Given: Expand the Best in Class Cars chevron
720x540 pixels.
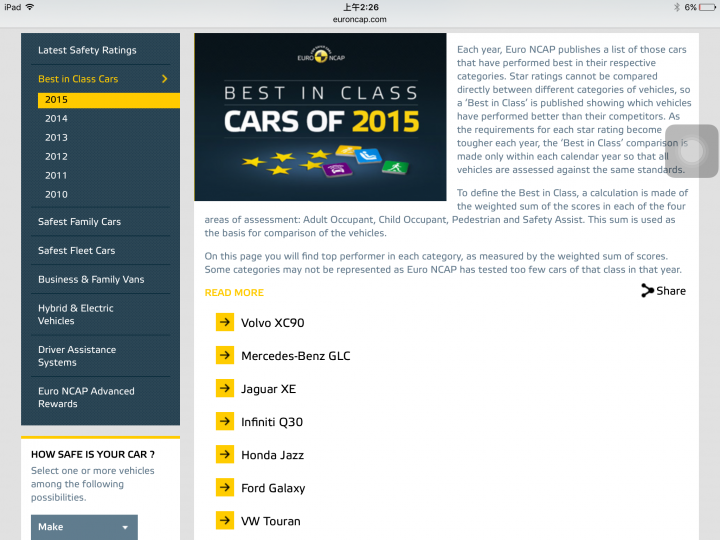Looking at the screenshot, I should [165, 79].
